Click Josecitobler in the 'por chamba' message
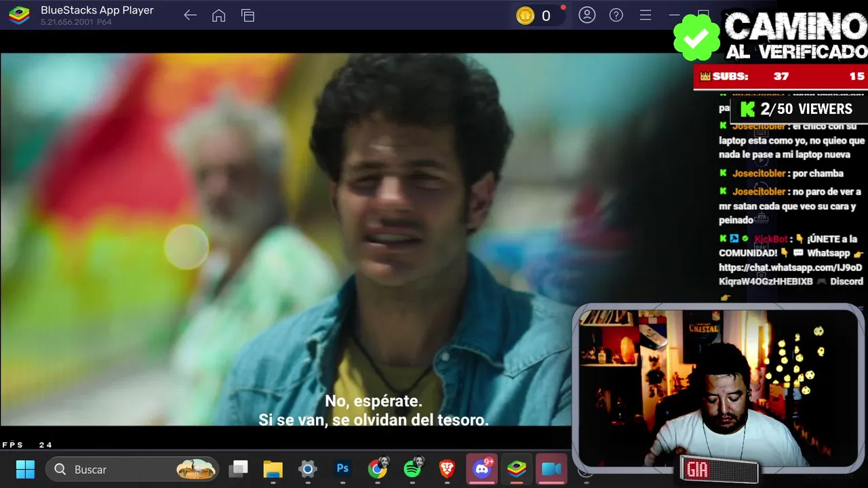The width and height of the screenshot is (868, 488). (x=759, y=174)
